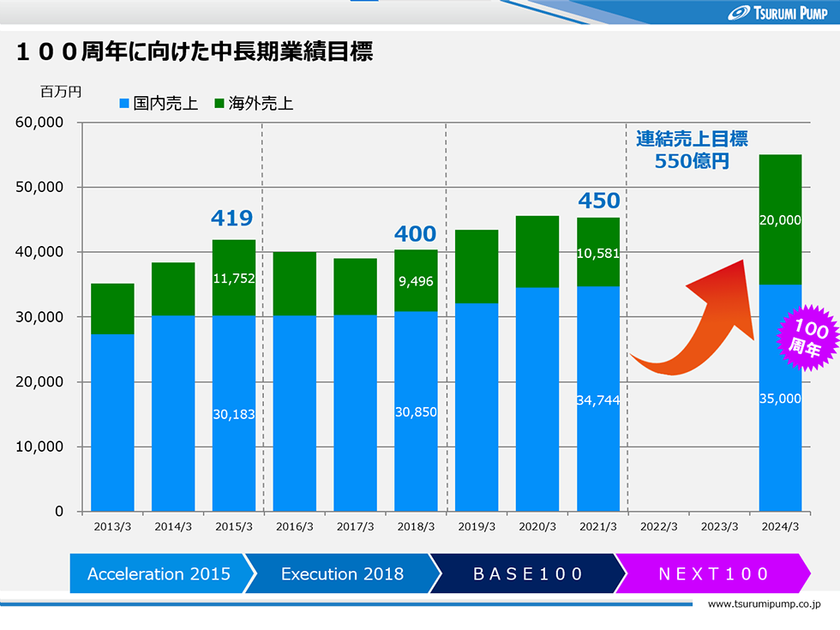Click the 2019/3 axis label
The image size is (840, 630).
point(477,526)
